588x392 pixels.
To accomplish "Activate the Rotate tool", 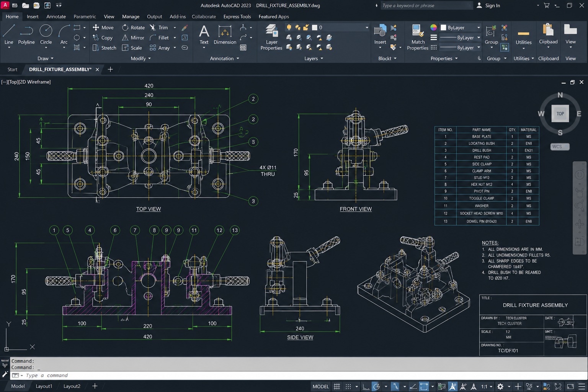I will [x=133, y=28].
